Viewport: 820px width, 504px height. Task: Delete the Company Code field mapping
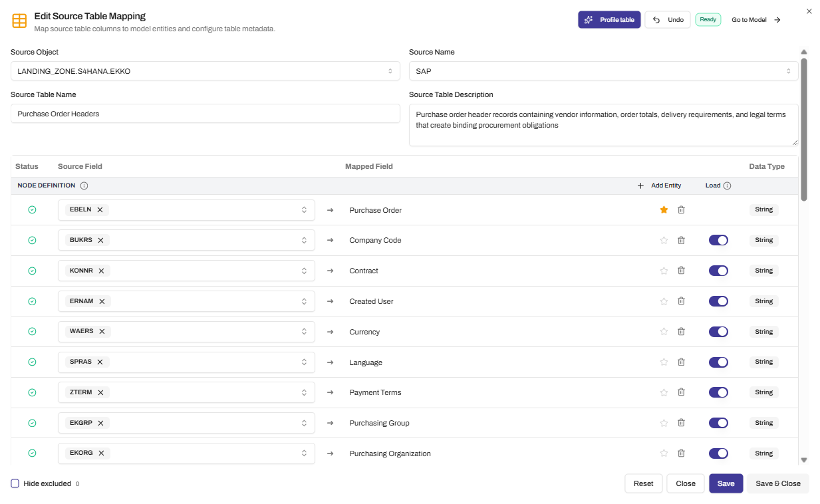(681, 240)
